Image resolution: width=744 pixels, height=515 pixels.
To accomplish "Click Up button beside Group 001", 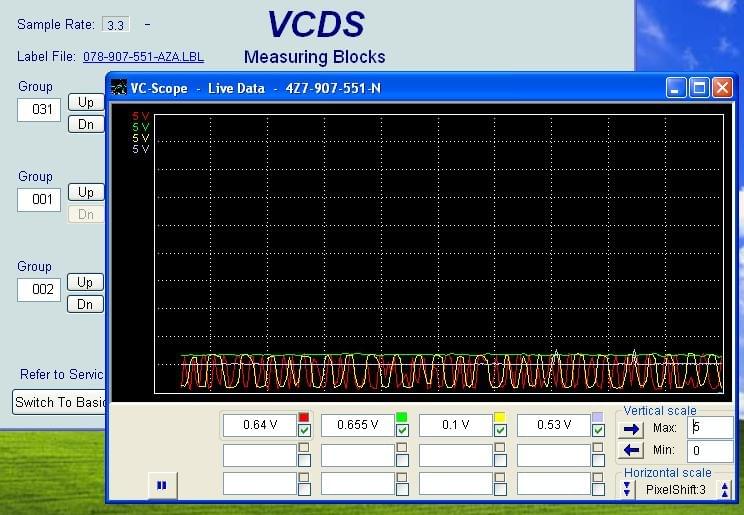I will coord(86,192).
